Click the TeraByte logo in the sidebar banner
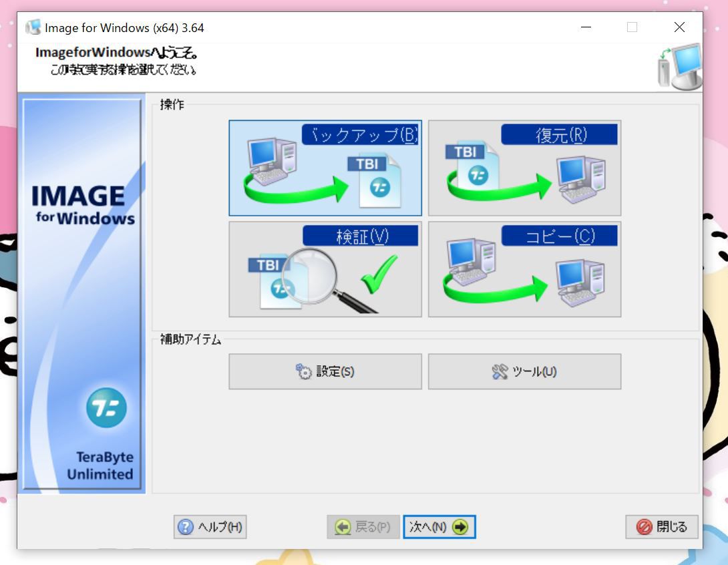Viewport: 728px width, 565px height. 106,407
